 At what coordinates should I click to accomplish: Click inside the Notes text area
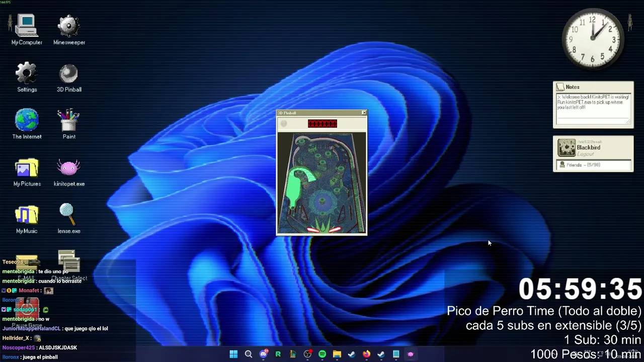[x=593, y=109]
